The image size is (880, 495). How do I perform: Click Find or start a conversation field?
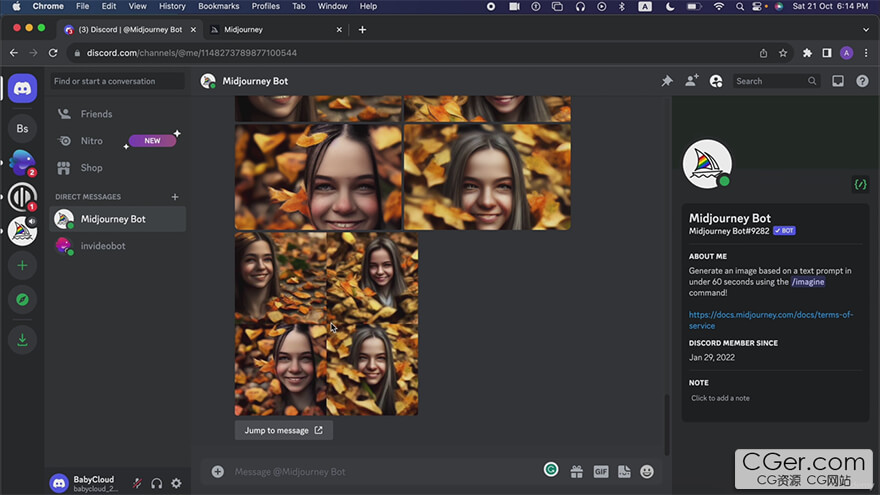[x=117, y=81]
